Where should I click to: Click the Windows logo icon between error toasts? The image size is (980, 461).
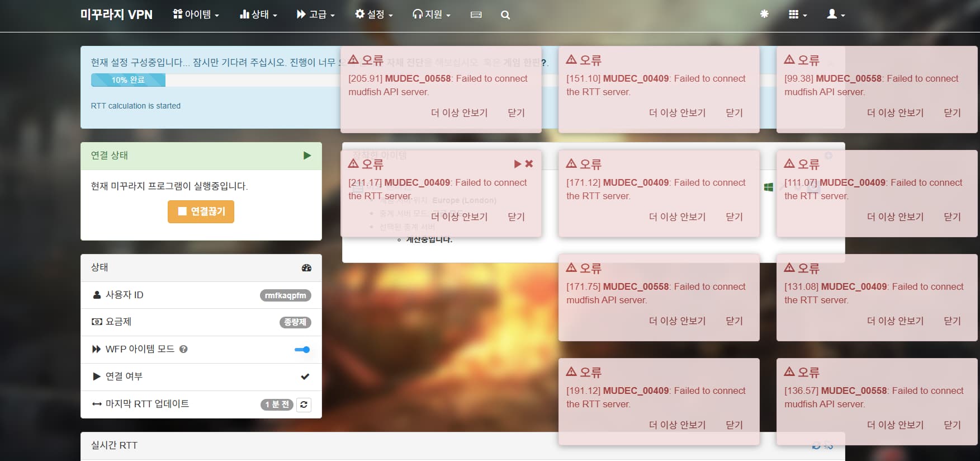pos(769,187)
